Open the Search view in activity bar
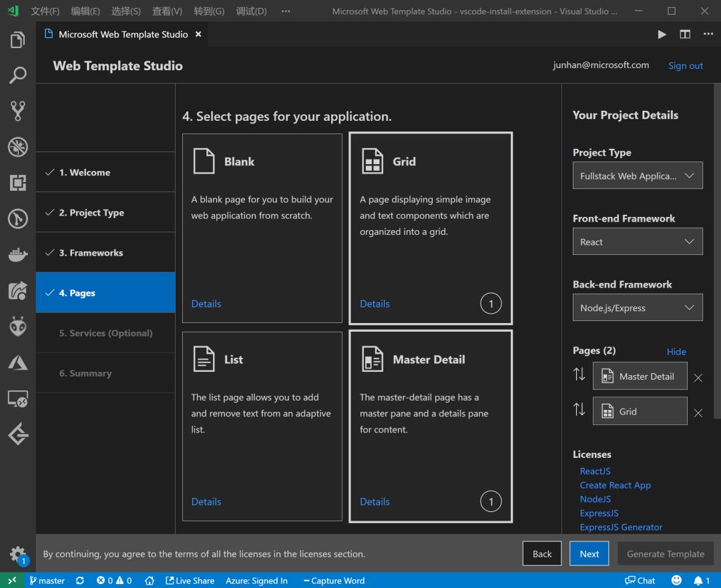This screenshot has height=588, width=721. [17, 75]
